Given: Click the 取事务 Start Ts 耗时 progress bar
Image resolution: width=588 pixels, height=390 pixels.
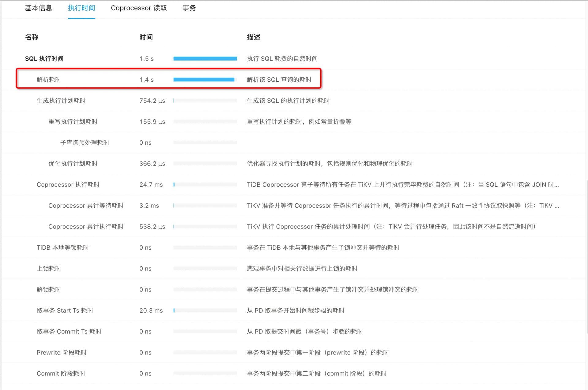Looking at the screenshot, I should click(x=205, y=310).
